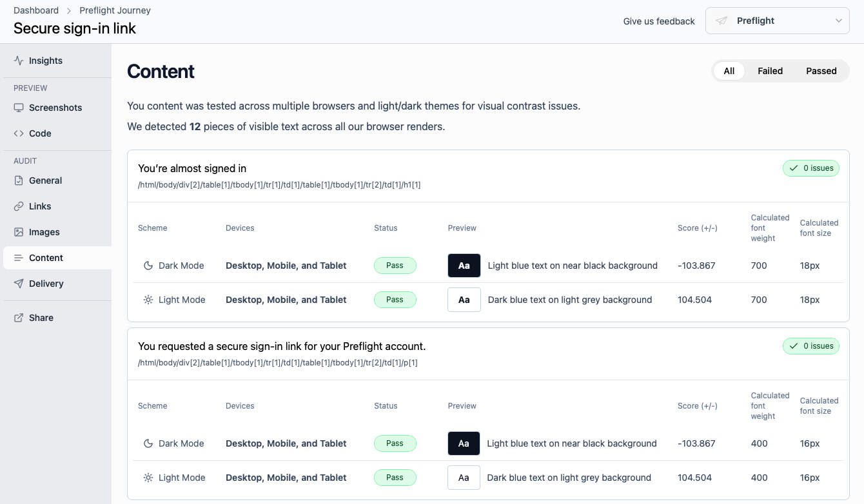
Task: Switch to the Failed tab
Action: 770,71
